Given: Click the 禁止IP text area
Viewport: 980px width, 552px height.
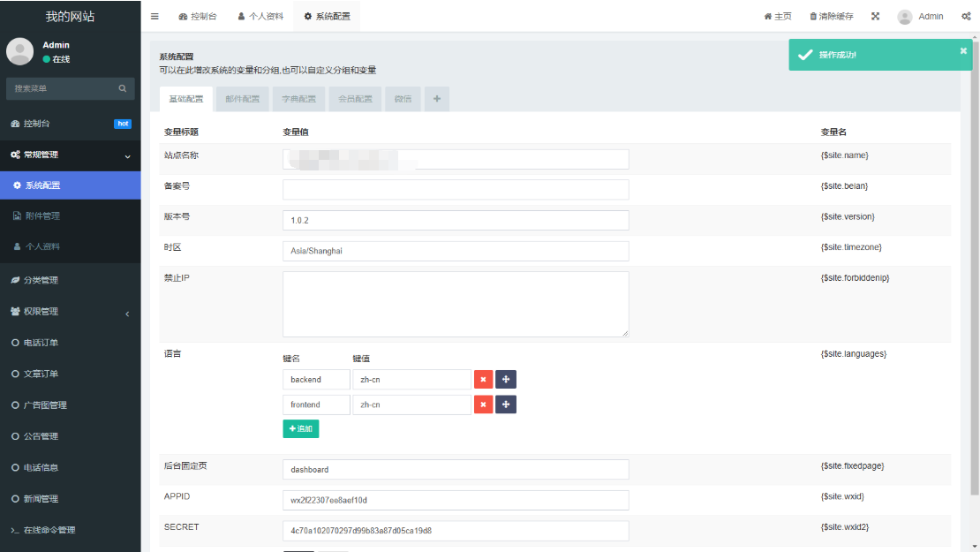Looking at the screenshot, I should pos(456,304).
